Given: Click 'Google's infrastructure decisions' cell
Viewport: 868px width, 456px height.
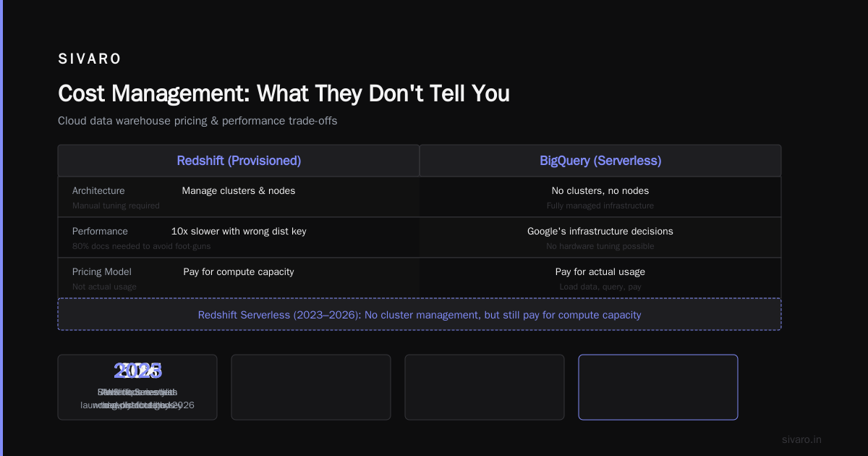Looking at the screenshot, I should [600, 232].
